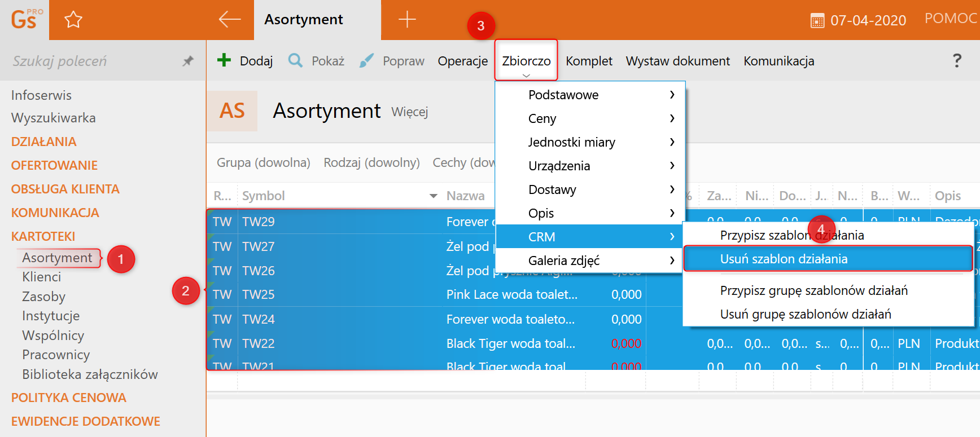Open the Operacje menu
Image resolution: width=980 pixels, height=437 pixels.
click(x=463, y=61)
